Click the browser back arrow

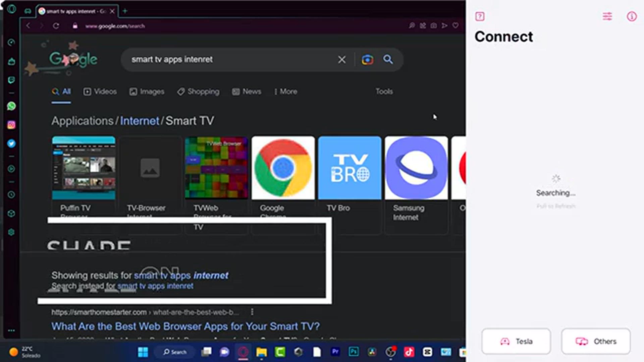[x=28, y=26]
